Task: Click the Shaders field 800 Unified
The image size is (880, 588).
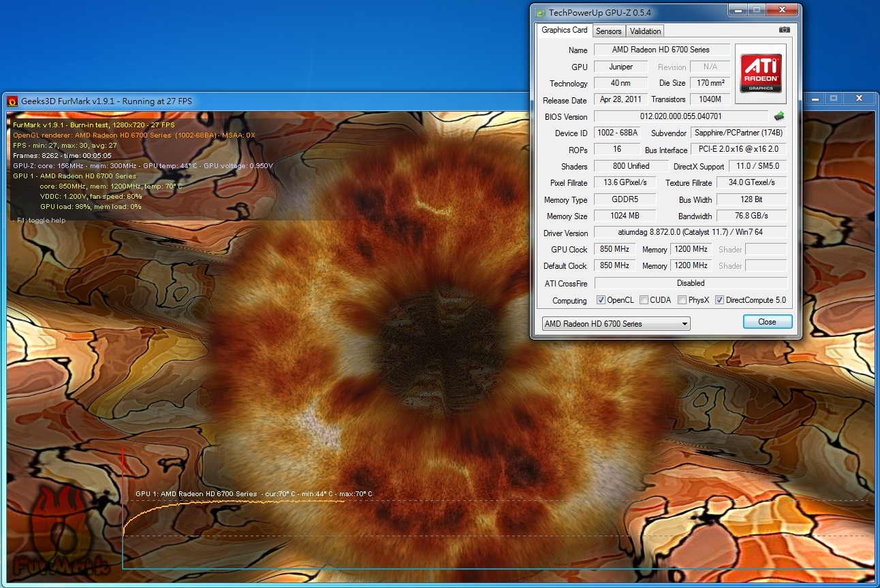Action: (x=631, y=166)
